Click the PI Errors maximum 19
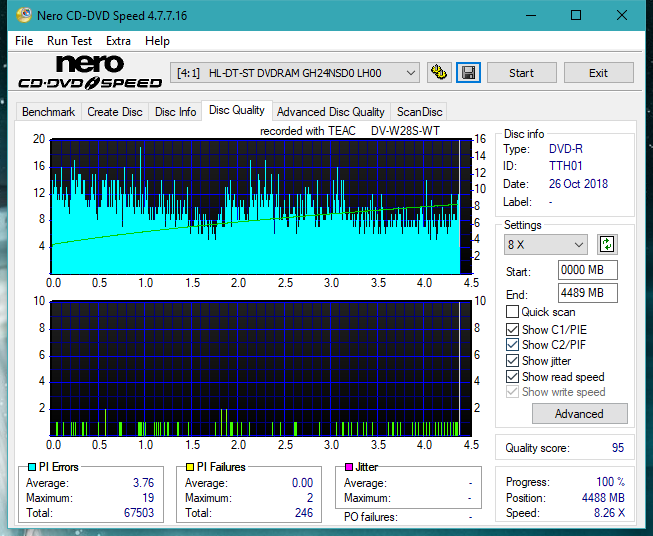 tap(148, 497)
